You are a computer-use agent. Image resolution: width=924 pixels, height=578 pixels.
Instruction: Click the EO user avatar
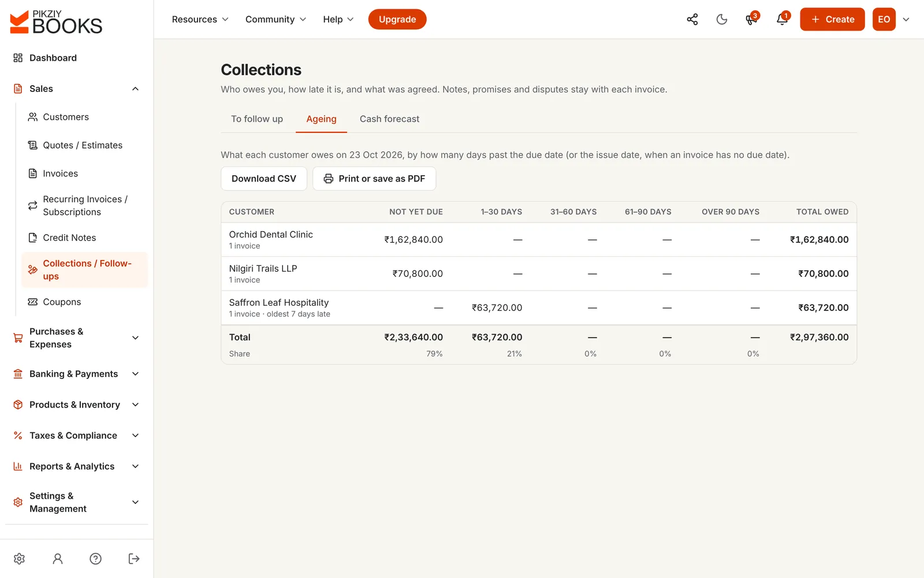(884, 19)
